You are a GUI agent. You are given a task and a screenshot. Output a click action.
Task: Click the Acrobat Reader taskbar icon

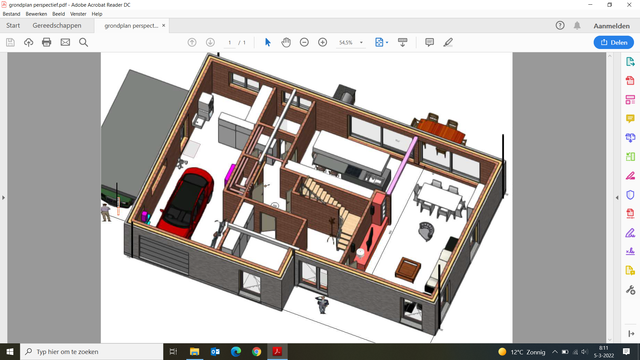[x=277, y=351]
